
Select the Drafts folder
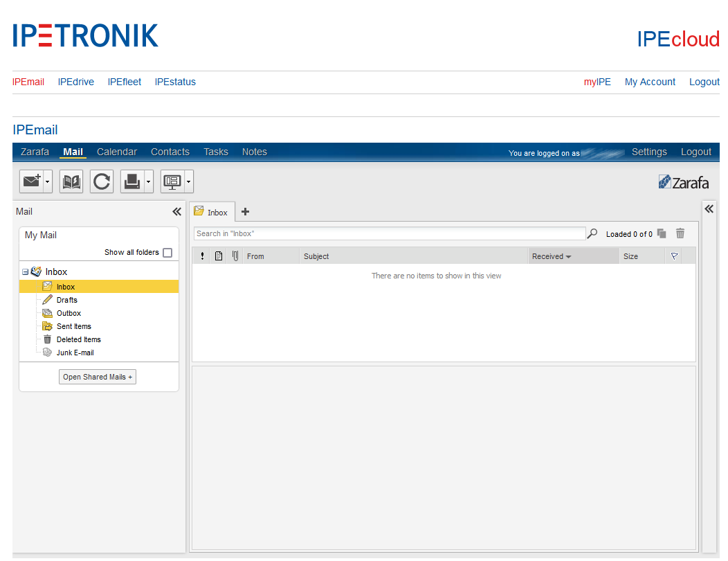point(67,300)
